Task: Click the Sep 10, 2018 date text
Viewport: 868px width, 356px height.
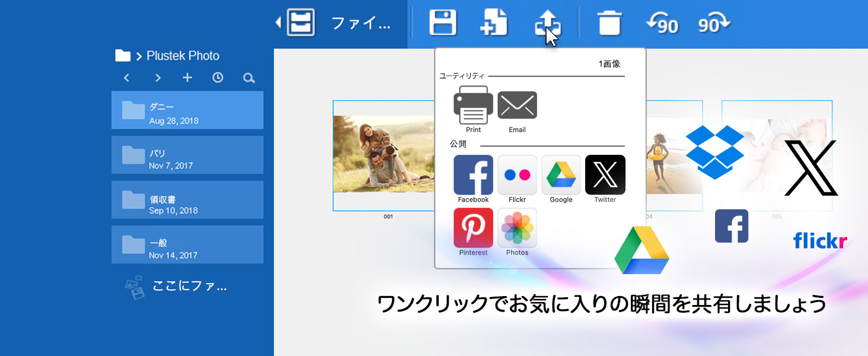Action: coord(173,211)
